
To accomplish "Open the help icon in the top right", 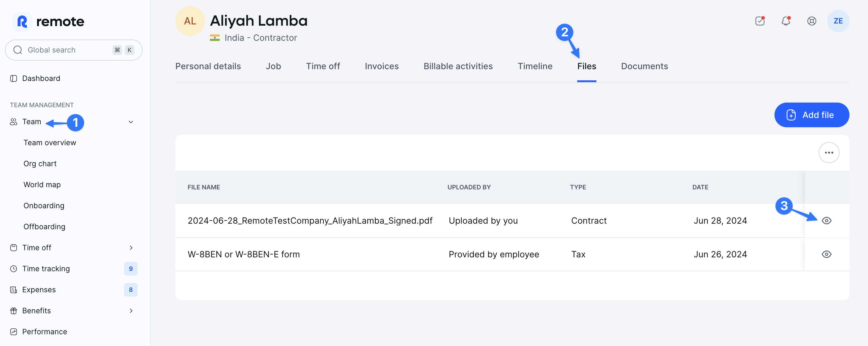I will pos(812,21).
